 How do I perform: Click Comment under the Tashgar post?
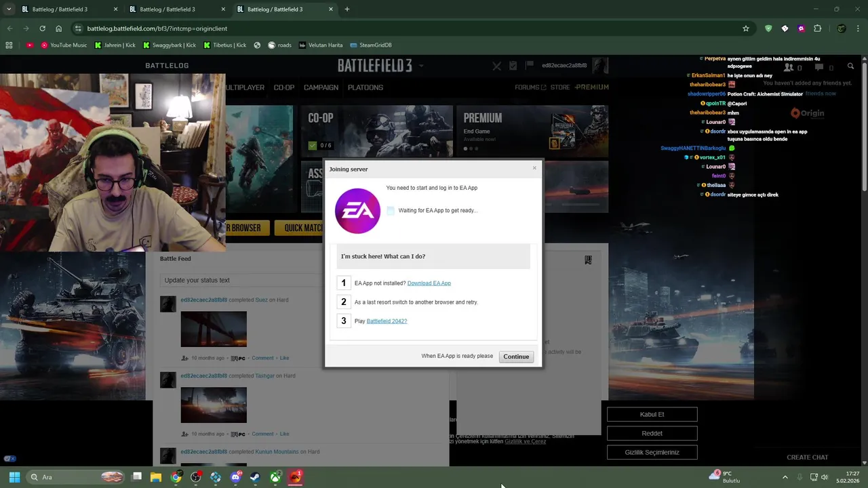pyautogui.click(x=262, y=434)
